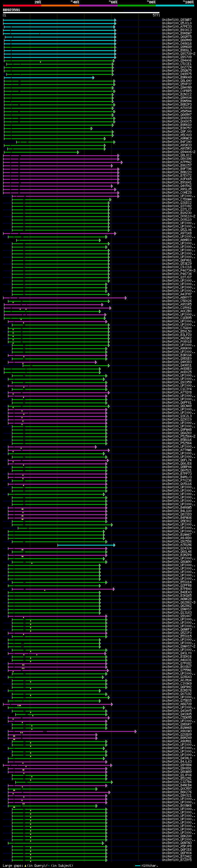This screenshot has height=868, width=197.
Task: Click the orange ~40% identity legend segment
Action: click(x=60, y=6)
